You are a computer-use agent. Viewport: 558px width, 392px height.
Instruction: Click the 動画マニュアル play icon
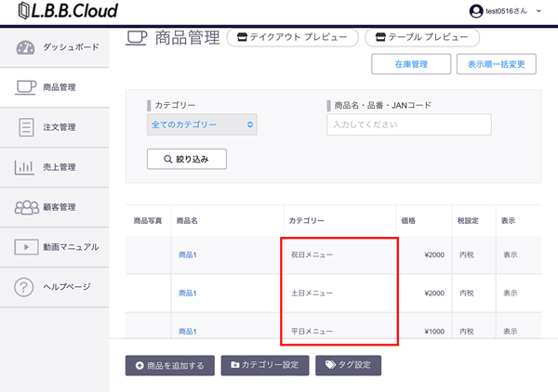pyautogui.click(x=25, y=247)
